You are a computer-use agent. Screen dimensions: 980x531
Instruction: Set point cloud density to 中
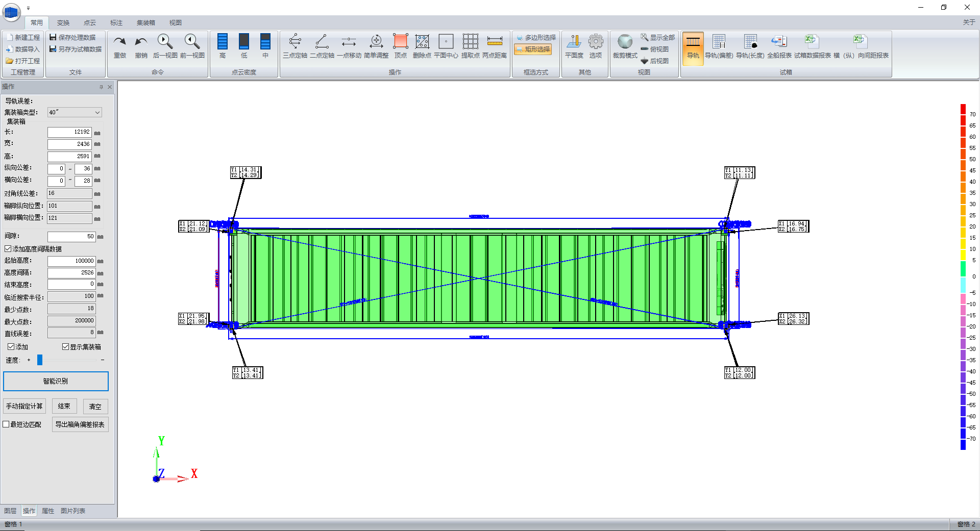coord(265,46)
